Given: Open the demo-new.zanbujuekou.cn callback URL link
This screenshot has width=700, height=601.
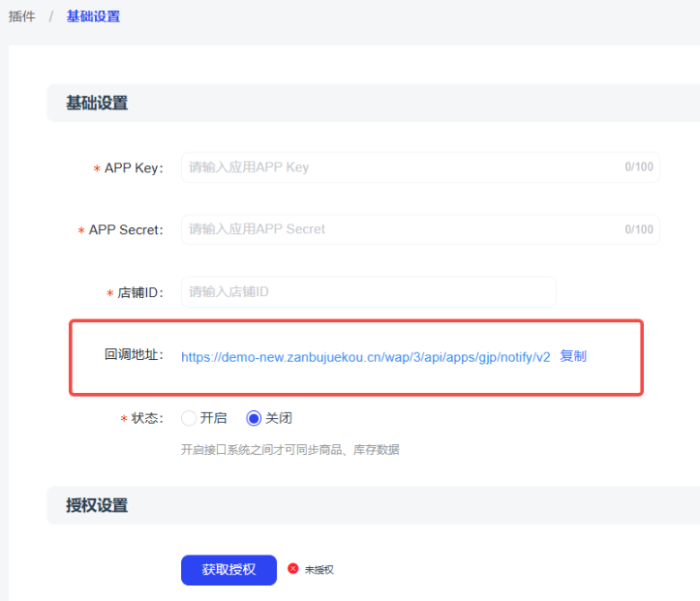Looking at the screenshot, I should tap(365, 356).
